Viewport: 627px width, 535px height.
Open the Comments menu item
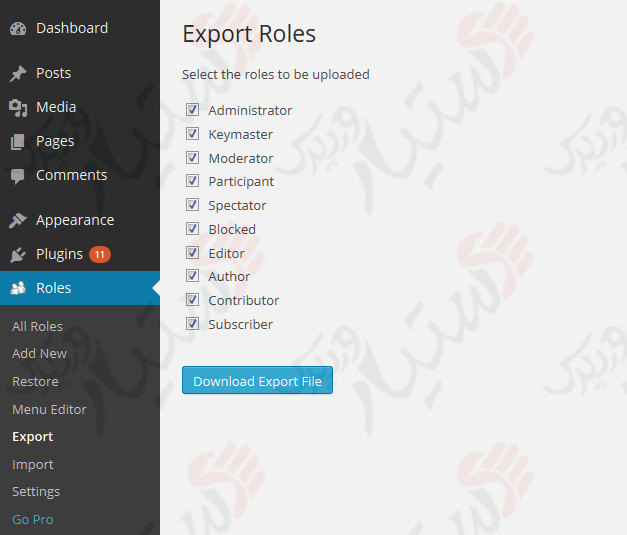(80, 175)
